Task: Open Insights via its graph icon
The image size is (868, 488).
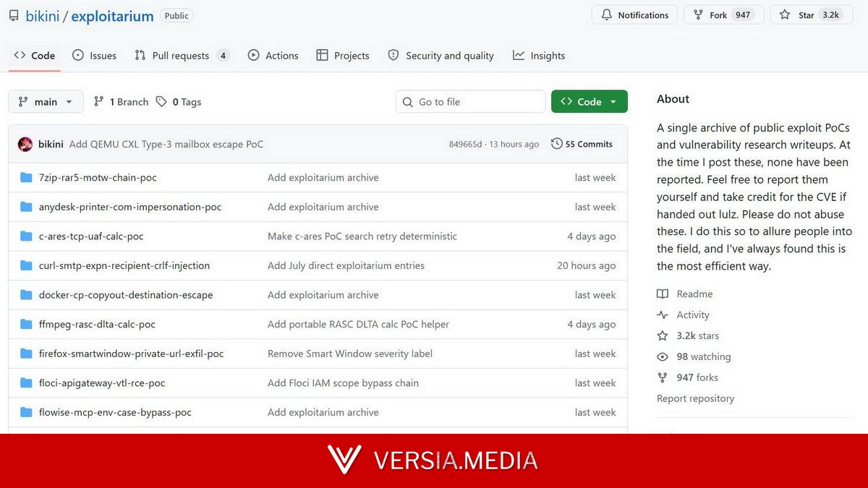Action: point(519,56)
